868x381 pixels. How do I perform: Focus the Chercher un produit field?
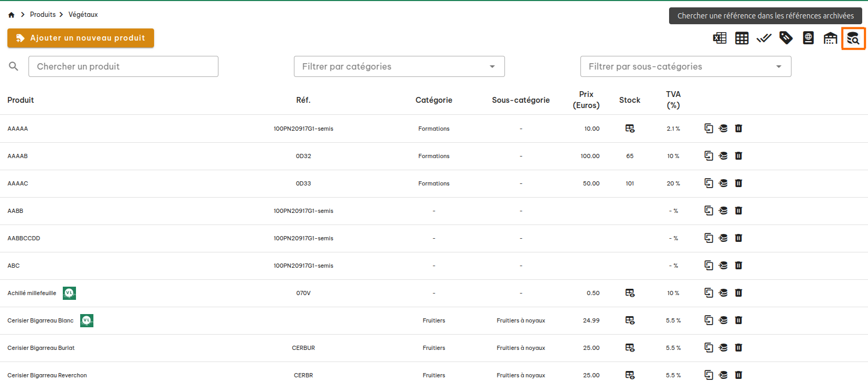tap(123, 66)
